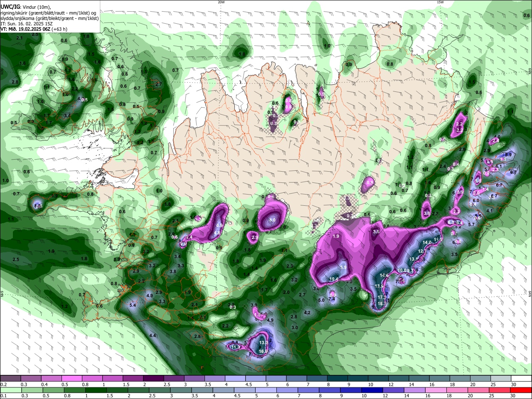Click the palest green 0.1 swatch, rain legend

click(x=10, y=390)
